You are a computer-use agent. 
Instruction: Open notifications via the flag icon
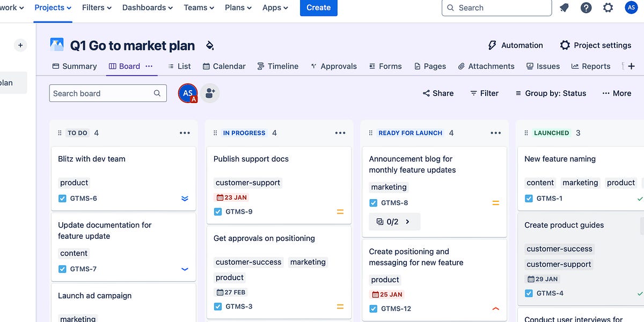[x=565, y=8]
